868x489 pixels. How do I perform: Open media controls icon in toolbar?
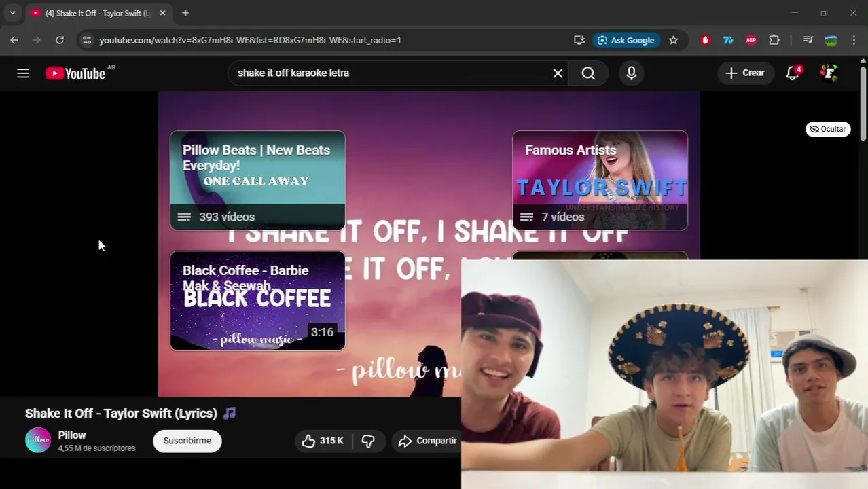tap(808, 40)
